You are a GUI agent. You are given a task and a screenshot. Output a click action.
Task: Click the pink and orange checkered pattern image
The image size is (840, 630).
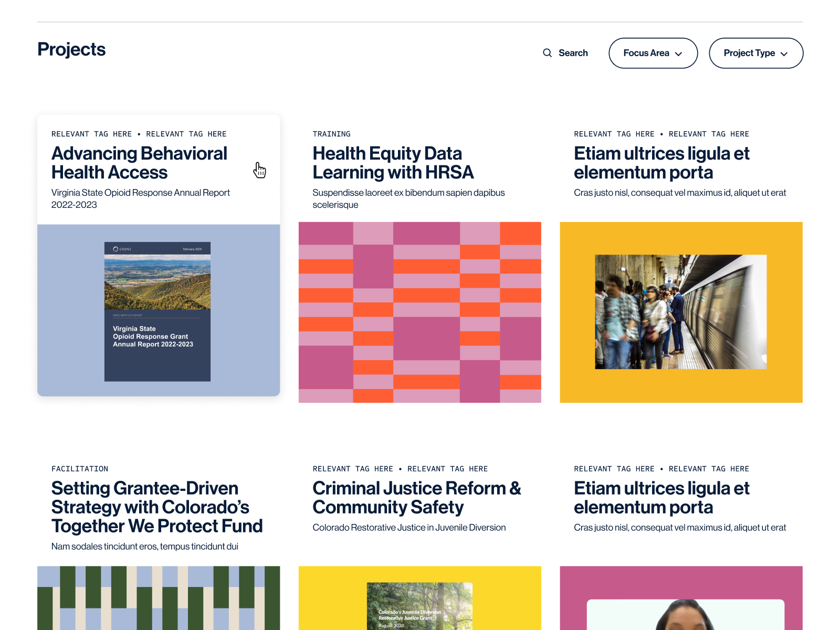click(x=420, y=312)
